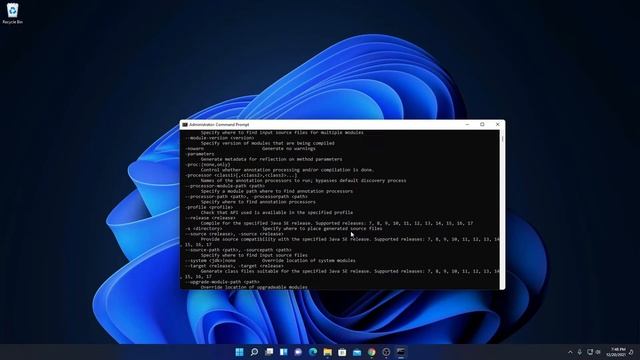Open the clock and date flyout
Screen dimensions: 640x360
pyautogui.click(x=616, y=352)
